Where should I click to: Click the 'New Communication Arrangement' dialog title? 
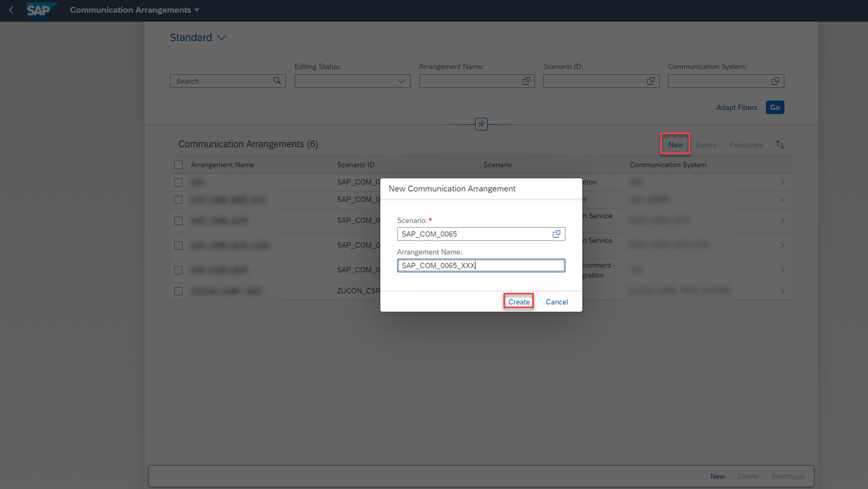click(x=452, y=188)
